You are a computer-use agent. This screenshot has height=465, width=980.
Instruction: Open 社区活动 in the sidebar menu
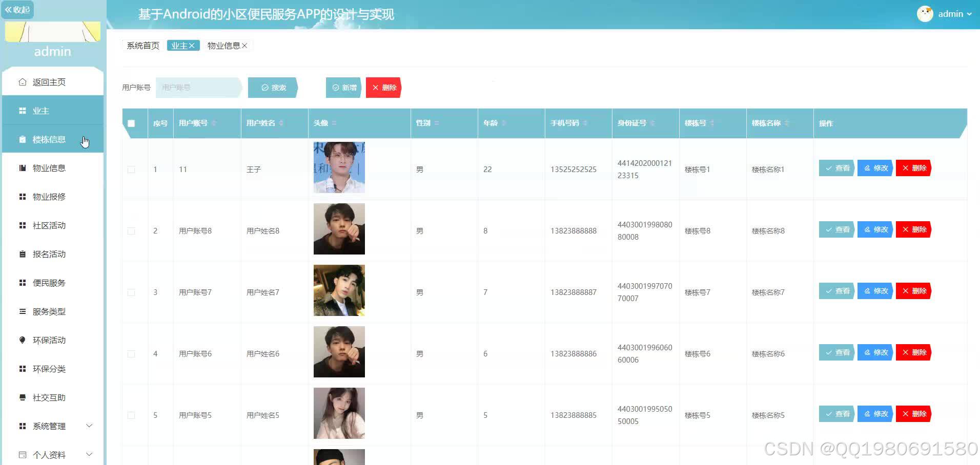click(53, 225)
